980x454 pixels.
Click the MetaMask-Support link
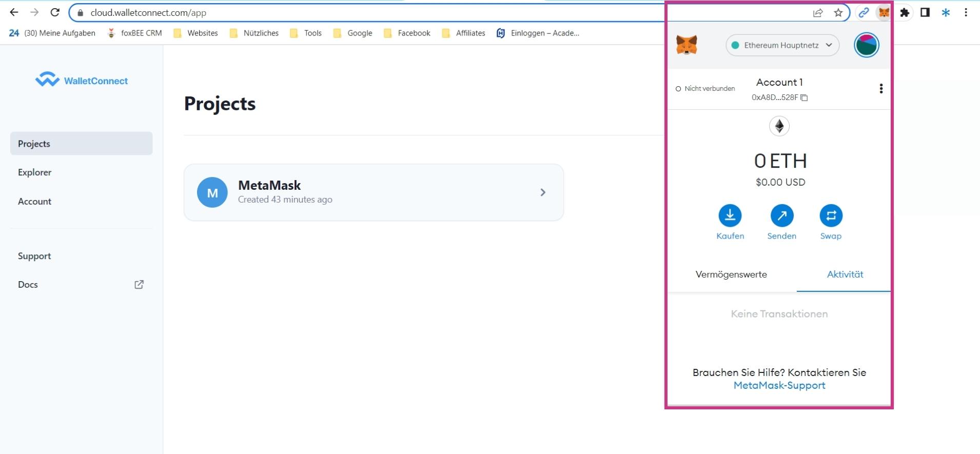coord(779,386)
